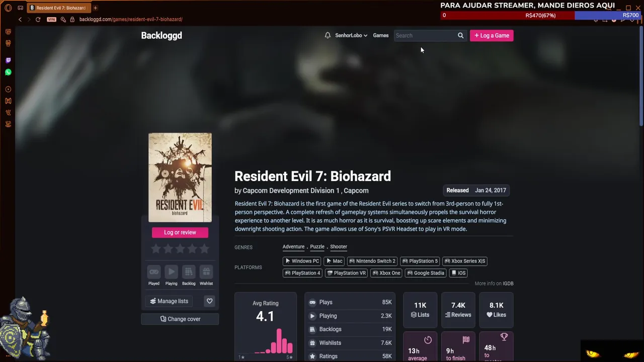Select the PlayStation 4 platform tag
Screen dimensions: 644x362
point(302,273)
